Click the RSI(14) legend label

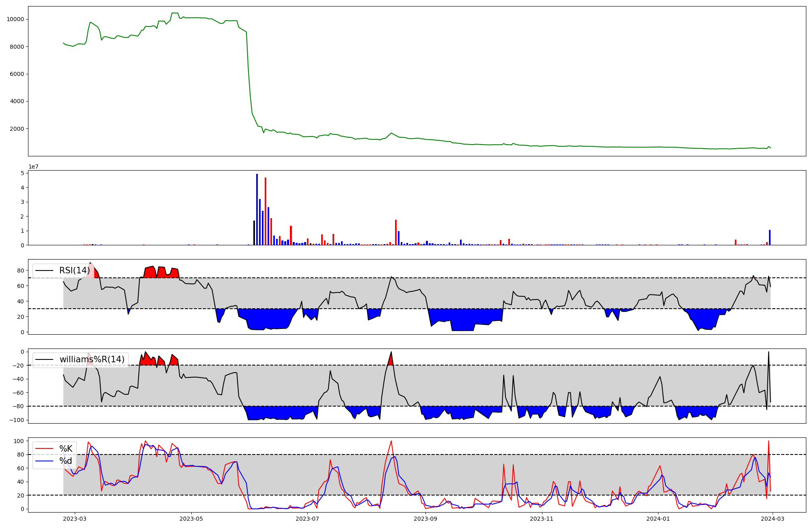click(75, 270)
